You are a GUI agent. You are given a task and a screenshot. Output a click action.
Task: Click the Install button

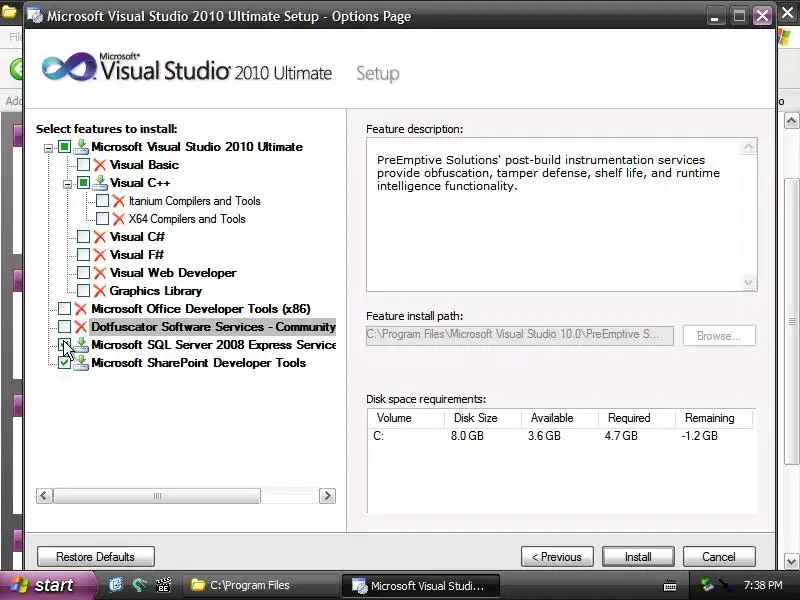point(638,557)
